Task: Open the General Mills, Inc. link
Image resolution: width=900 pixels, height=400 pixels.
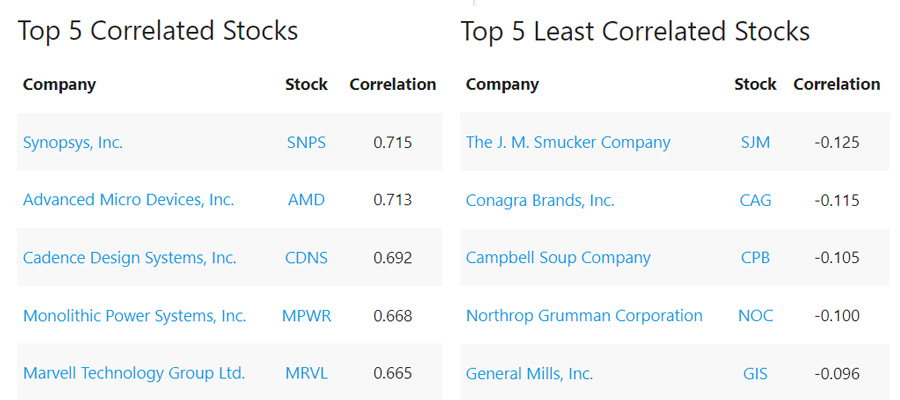Action: (529, 373)
